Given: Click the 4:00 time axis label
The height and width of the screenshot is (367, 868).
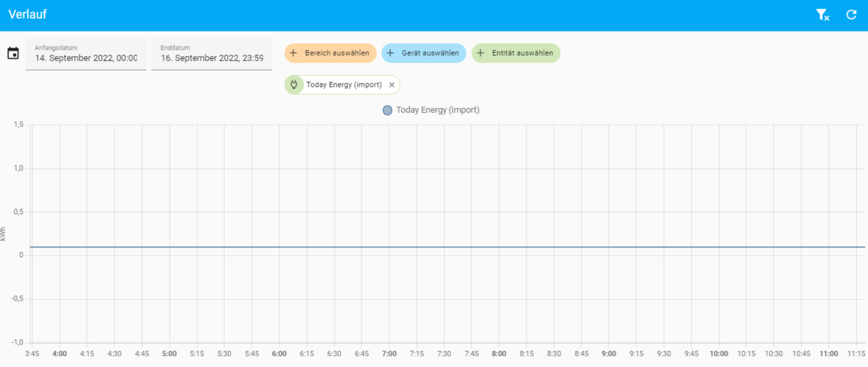Looking at the screenshot, I should tap(59, 354).
